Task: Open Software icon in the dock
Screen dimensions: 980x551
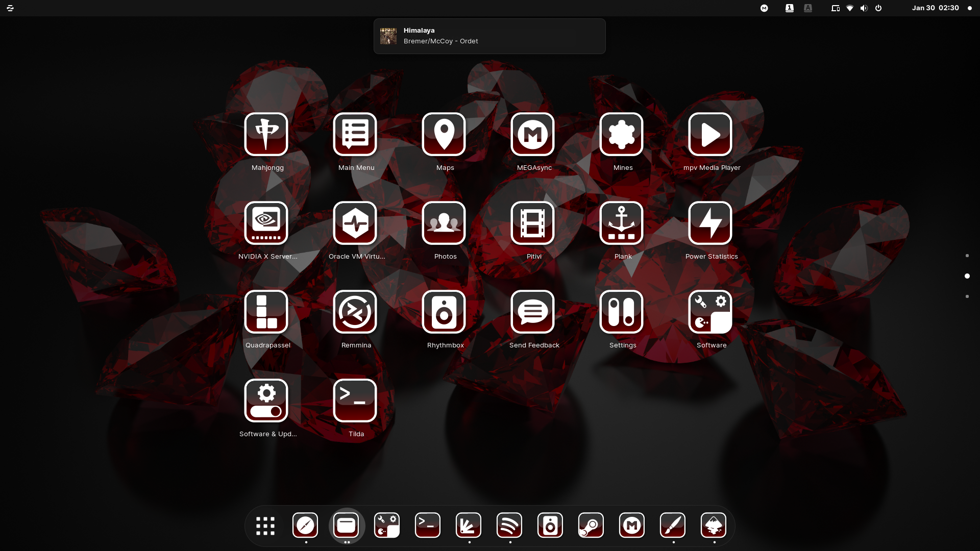Action: tap(387, 525)
